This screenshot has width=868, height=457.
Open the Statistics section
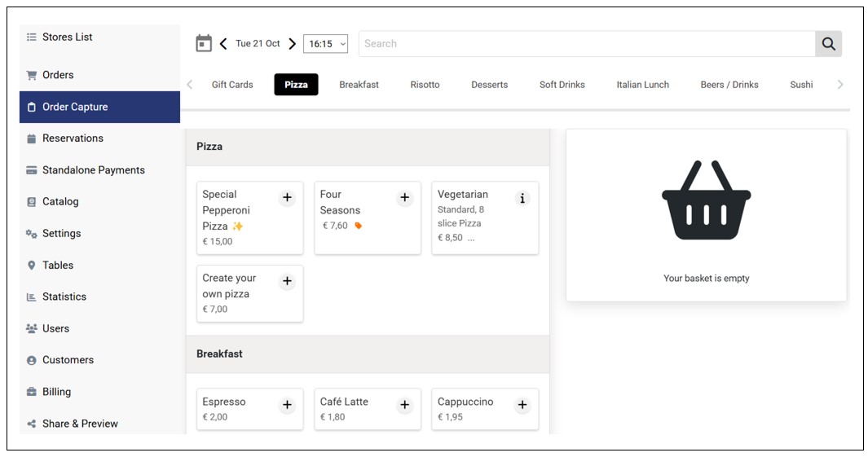[64, 297]
